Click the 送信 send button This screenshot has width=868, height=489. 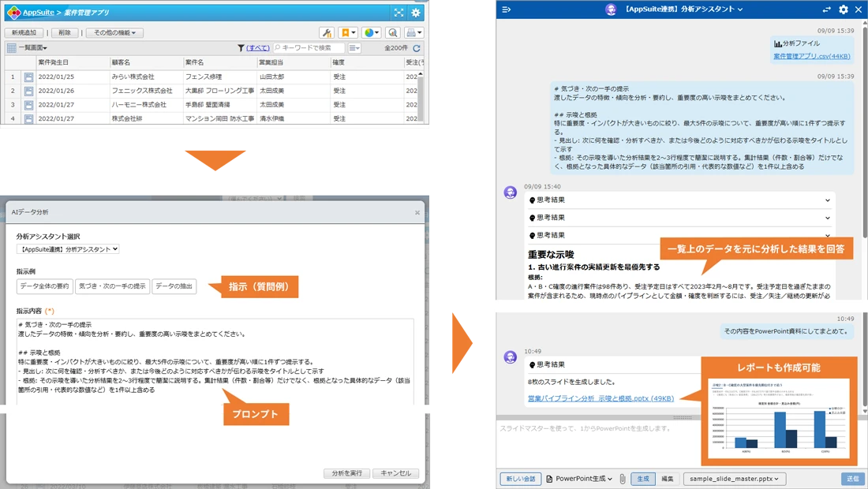852,479
